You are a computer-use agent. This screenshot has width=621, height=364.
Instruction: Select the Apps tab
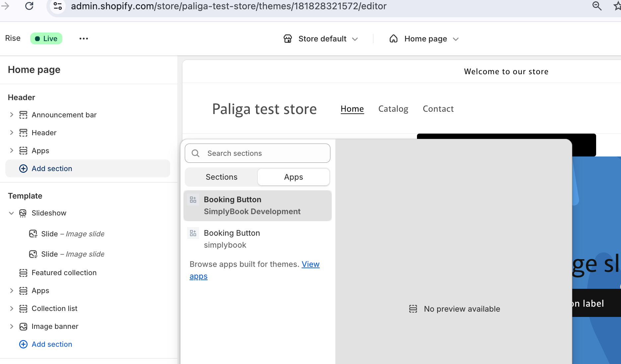[x=293, y=177]
